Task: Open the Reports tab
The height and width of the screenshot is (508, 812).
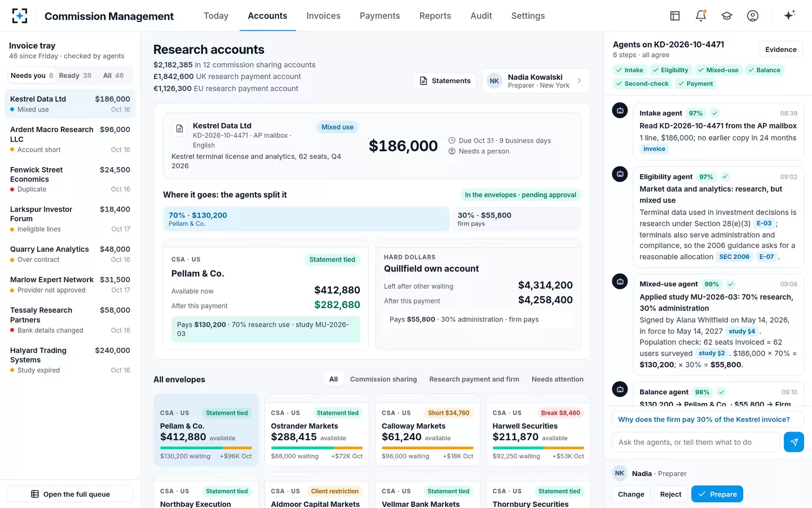Action: 435,16
